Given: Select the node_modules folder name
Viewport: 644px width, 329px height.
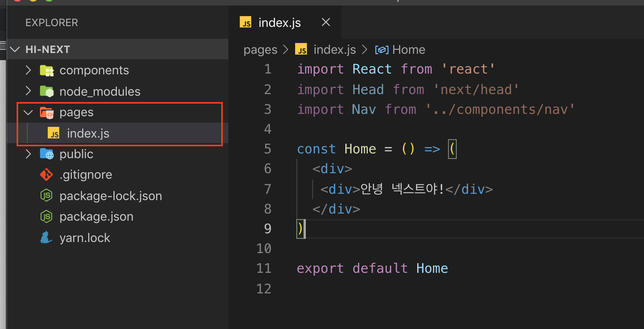Looking at the screenshot, I should [x=100, y=91].
